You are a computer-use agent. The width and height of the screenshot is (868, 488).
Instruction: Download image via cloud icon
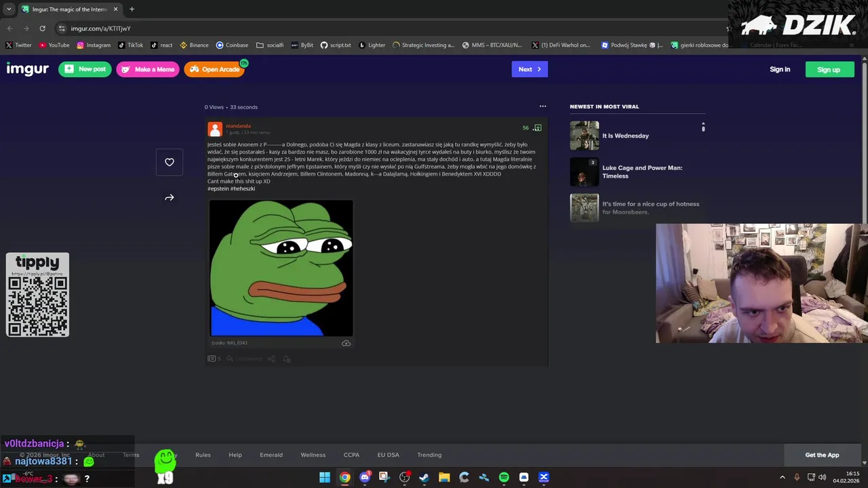coord(346,343)
